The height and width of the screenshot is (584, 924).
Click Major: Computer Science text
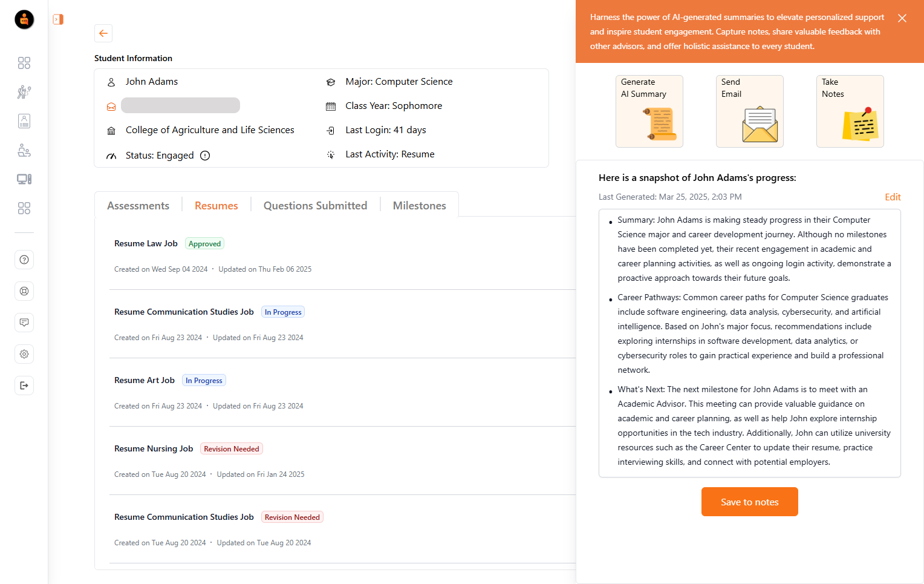pos(399,82)
